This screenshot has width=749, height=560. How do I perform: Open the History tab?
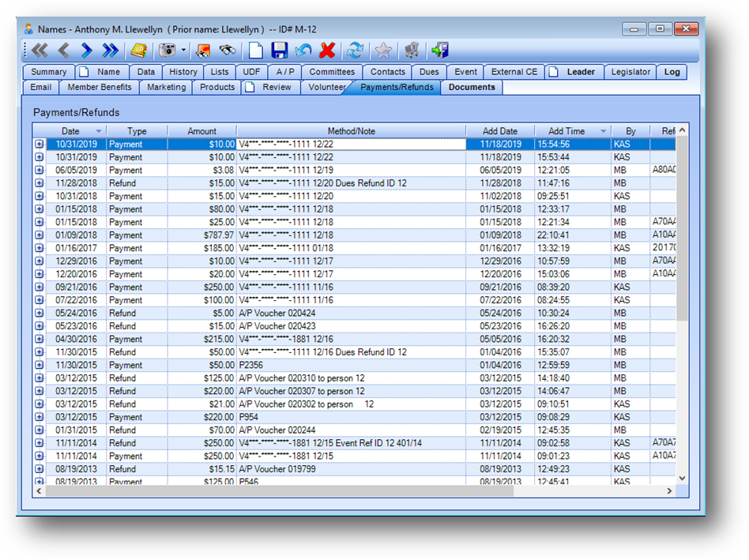[x=183, y=72]
